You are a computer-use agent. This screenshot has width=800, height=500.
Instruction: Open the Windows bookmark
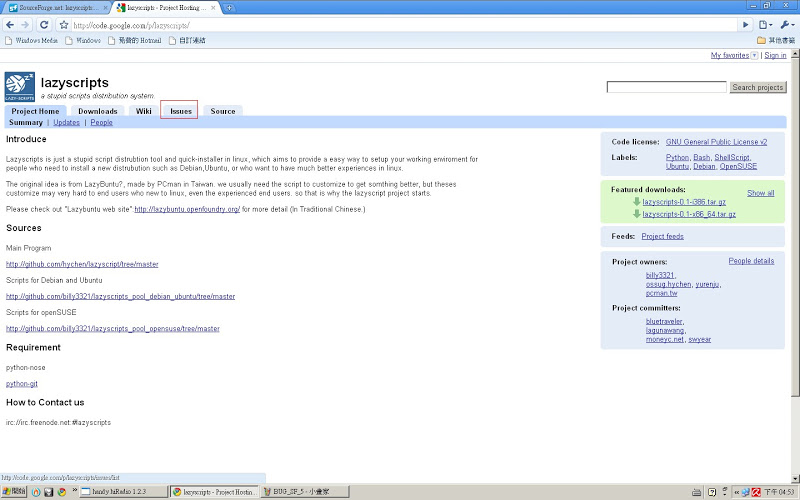(x=83, y=40)
